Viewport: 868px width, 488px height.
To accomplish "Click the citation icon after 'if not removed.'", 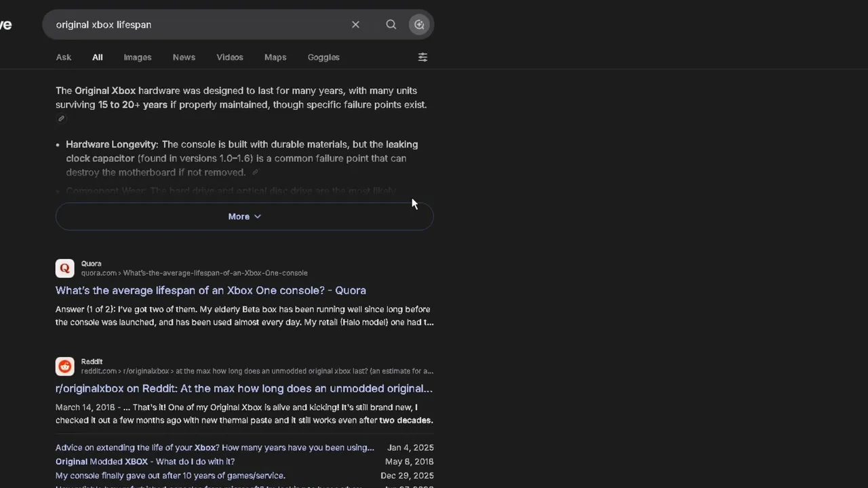I will coord(255,172).
